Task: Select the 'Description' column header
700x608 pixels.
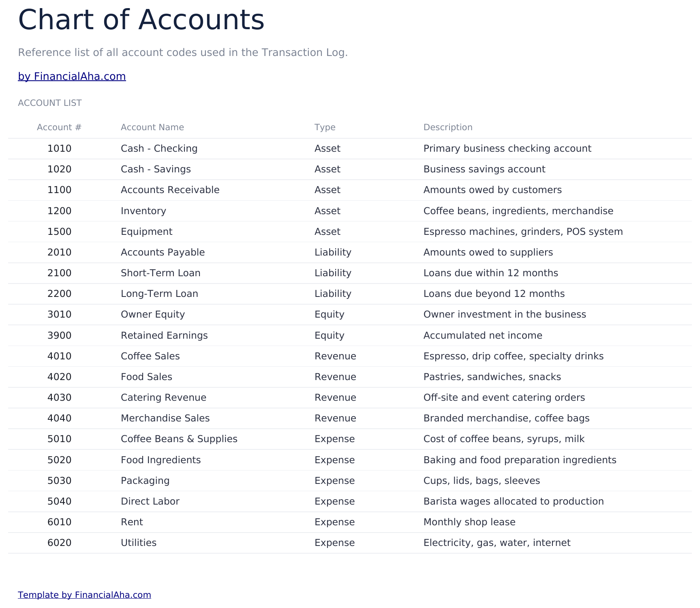Action: pyautogui.click(x=448, y=127)
